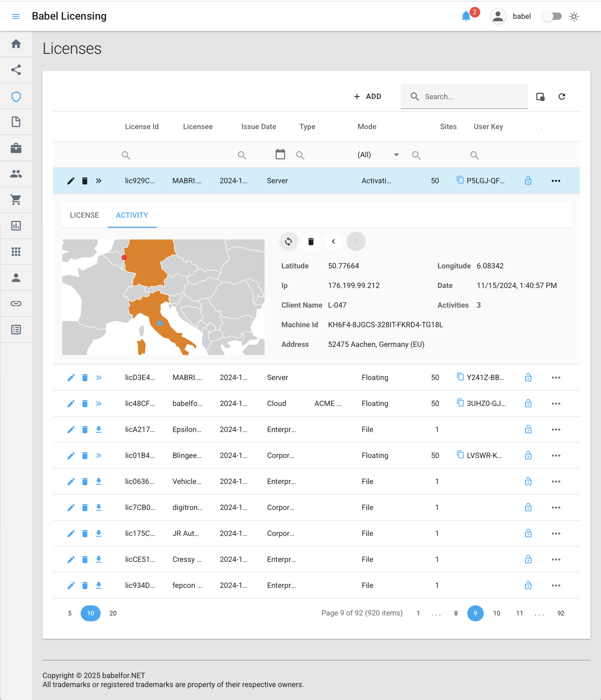Viewport: 601px width, 700px height.
Task: Toggle lock icon on lic929C row
Action: click(x=528, y=181)
